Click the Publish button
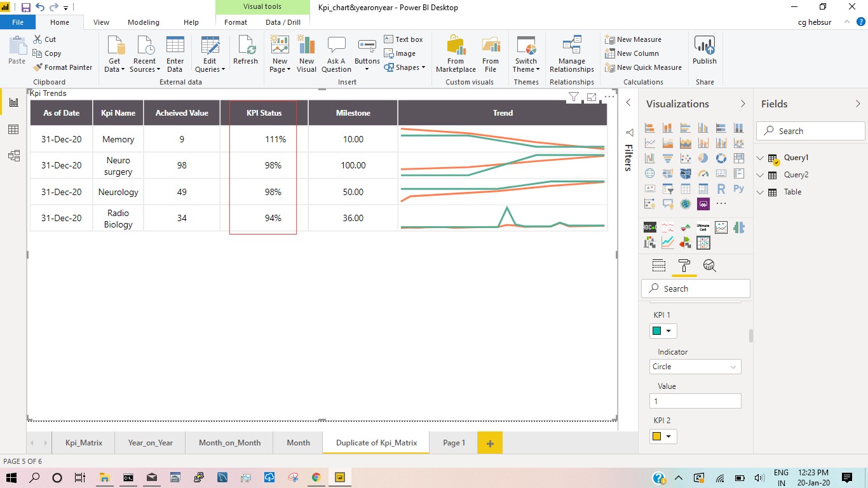 [705, 51]
